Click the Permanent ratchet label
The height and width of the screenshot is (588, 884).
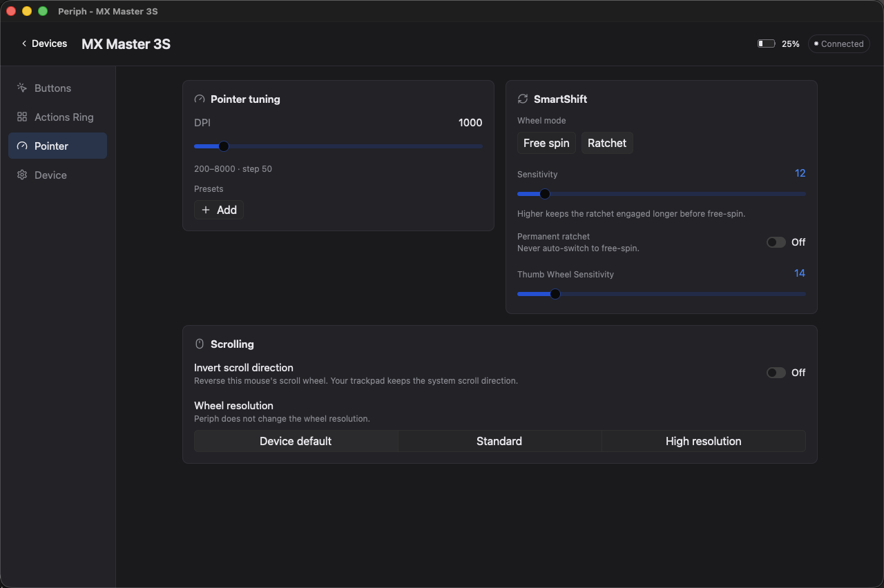pyautogui.click(x=553, y=237)
